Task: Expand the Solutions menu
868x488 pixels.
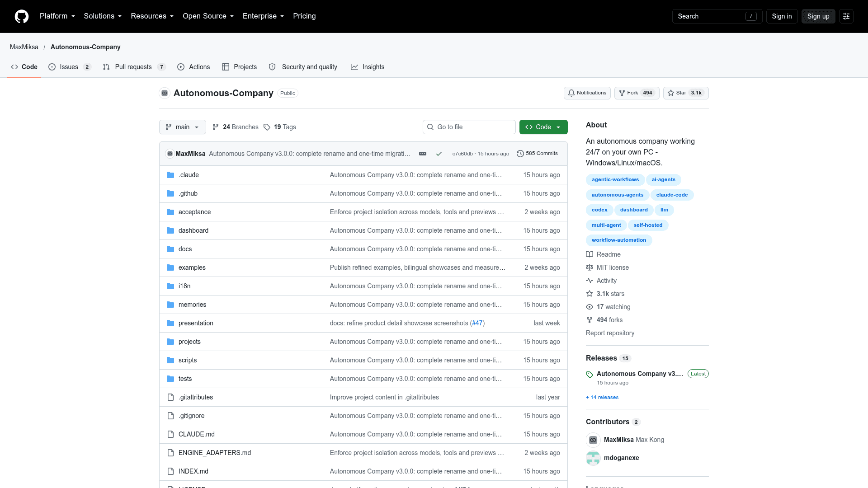Action: (103, 16)
